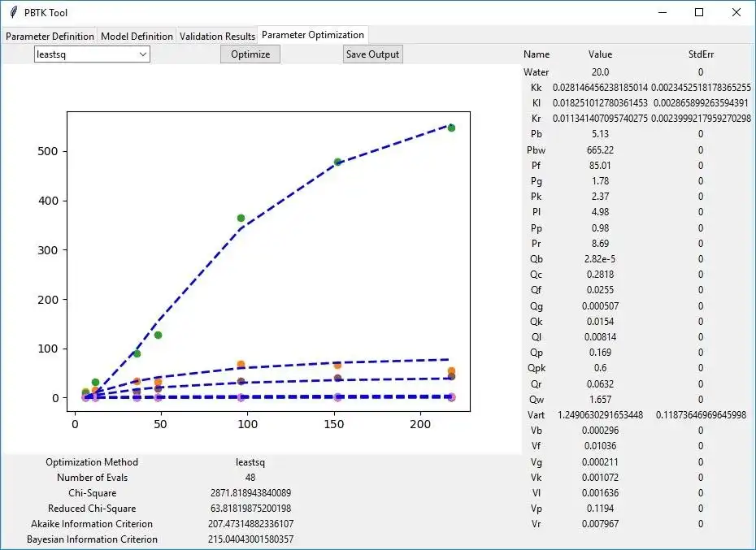Click the Pb value 5.13
Viewport: 756px width, 550px height.
click(x=600, y=134)
